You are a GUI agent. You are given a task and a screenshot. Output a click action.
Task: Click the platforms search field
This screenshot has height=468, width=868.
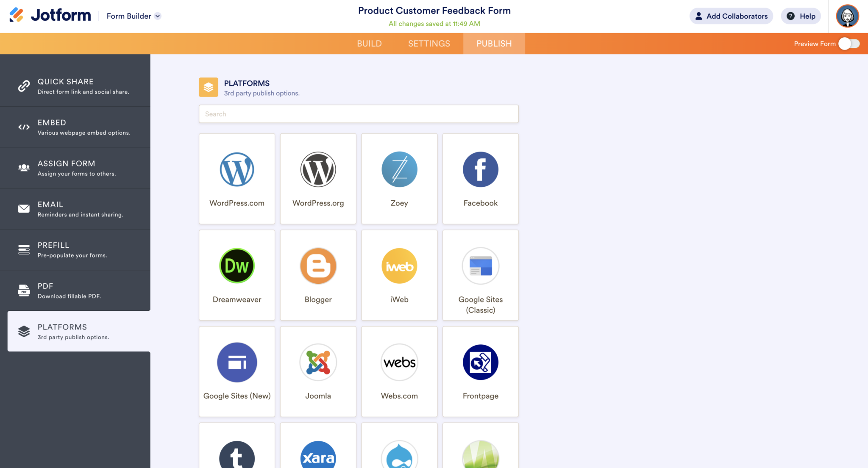tap(358, 114)
